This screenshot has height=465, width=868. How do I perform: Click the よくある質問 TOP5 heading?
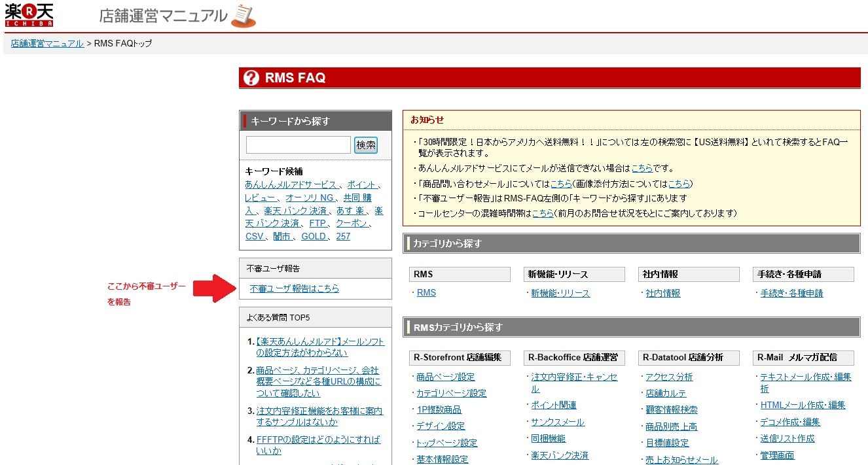(x=316, y=318)
